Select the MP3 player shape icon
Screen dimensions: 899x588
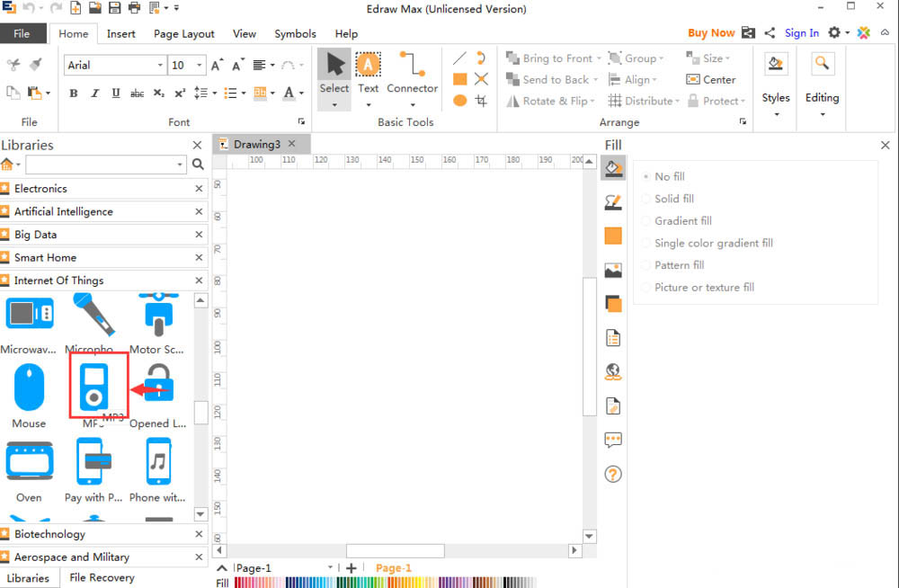coord(93,385)
